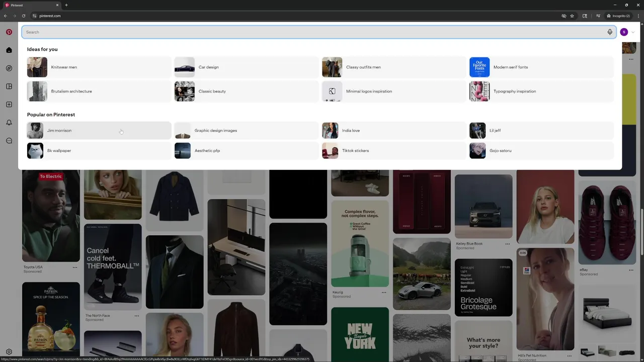Viewport: 644px width, 362px height.
Task: Open settings gear in sidebar
Action: (x=9, y=352)
